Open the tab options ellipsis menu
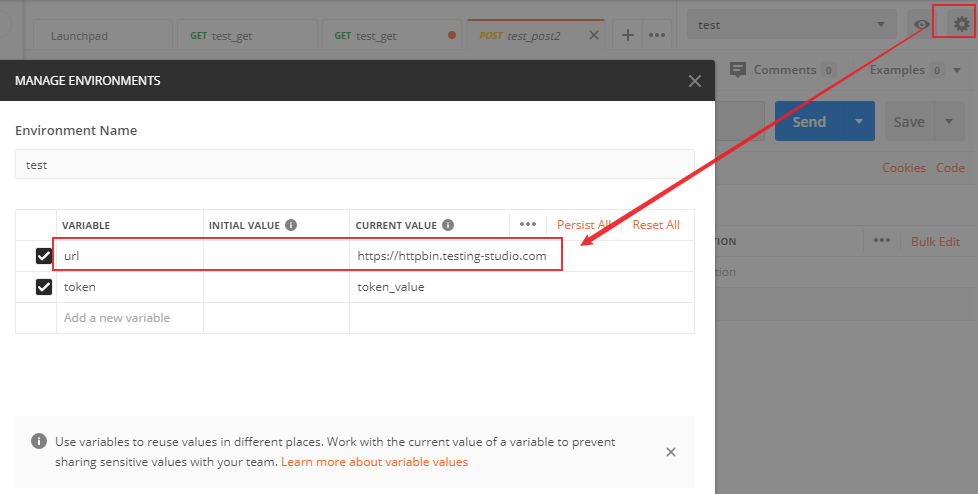The image size is (978, 494). coord(657,36)
